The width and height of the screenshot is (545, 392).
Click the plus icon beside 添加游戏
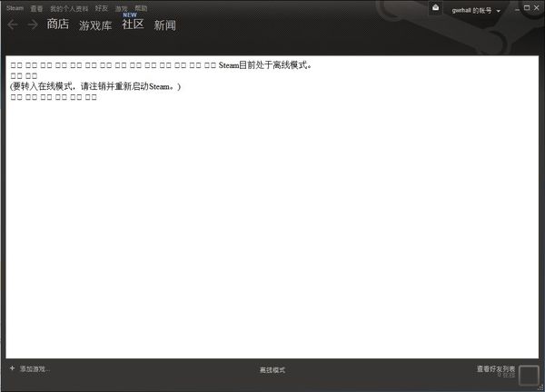12,368
